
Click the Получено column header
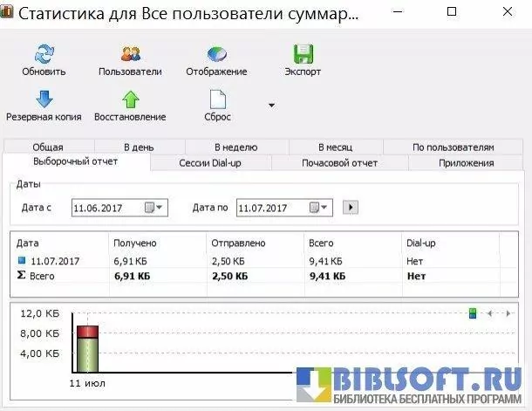tap(135, 243)
